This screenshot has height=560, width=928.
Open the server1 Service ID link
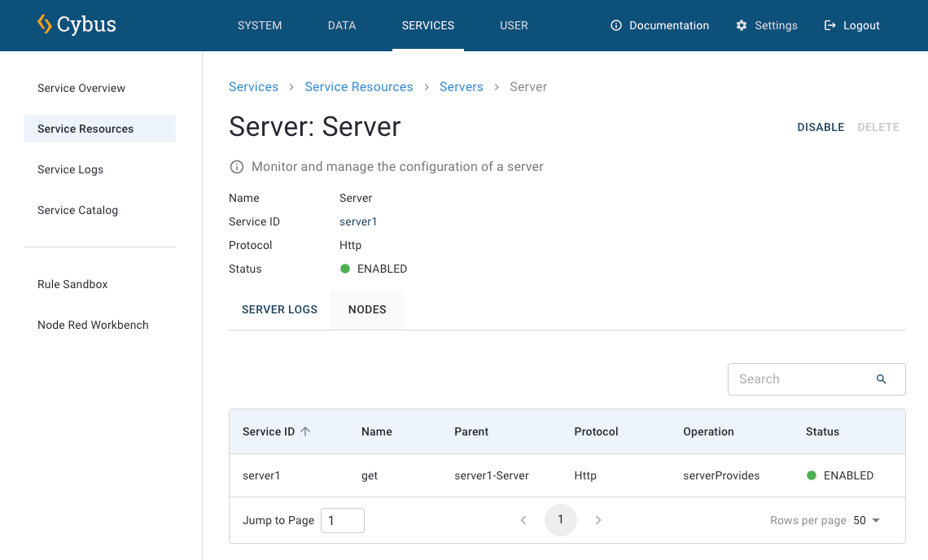[x=358, y=221]
